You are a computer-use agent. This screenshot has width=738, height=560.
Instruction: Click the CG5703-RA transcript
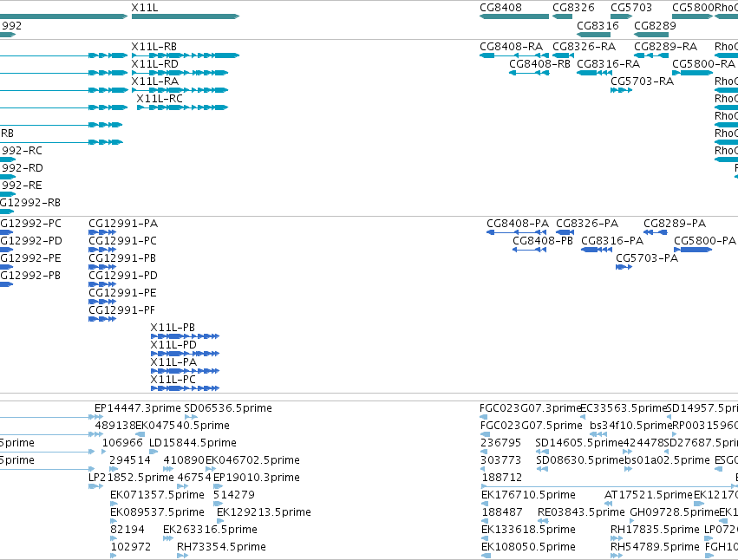[621, 90]
